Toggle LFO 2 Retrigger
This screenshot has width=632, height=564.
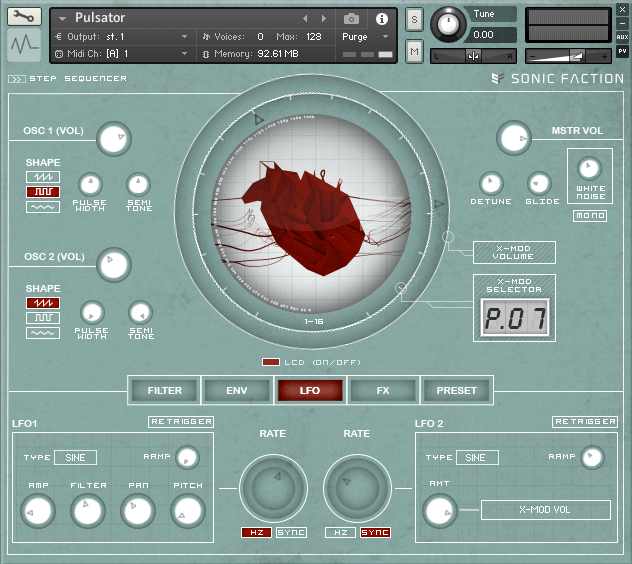(584, 422)
